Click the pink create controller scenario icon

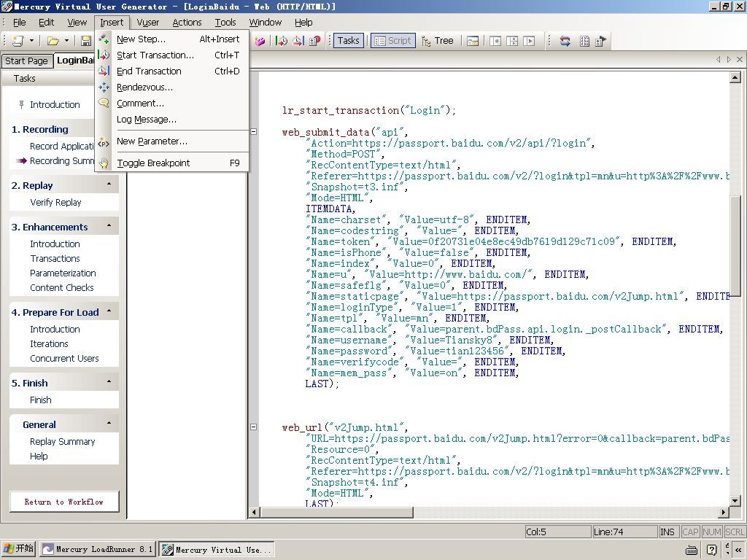(x=260, y=41)
